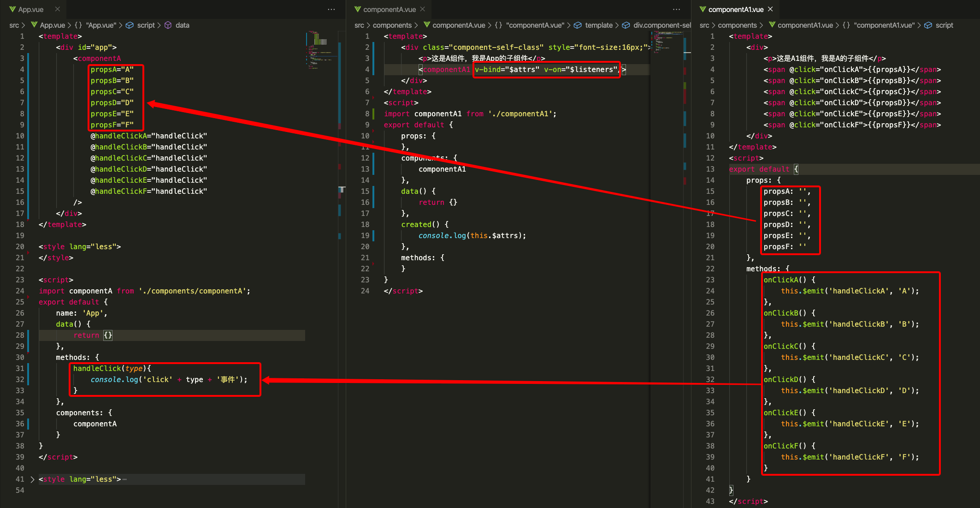Click the Vue icon on the App.vue tab
Screen dimensions: 980x508
click(12, 9)
